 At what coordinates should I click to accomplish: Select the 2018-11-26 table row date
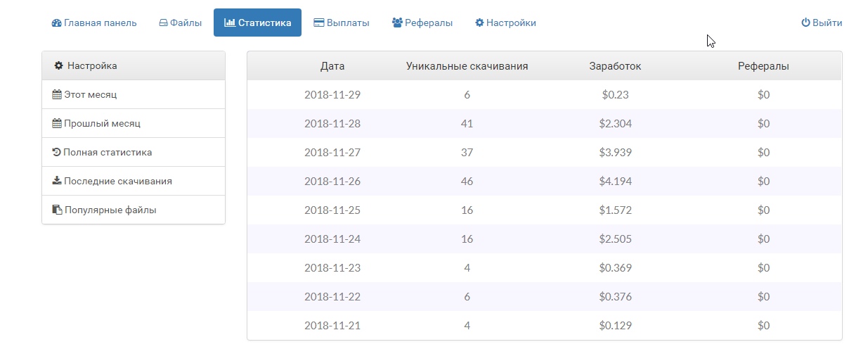coord(332,181)
